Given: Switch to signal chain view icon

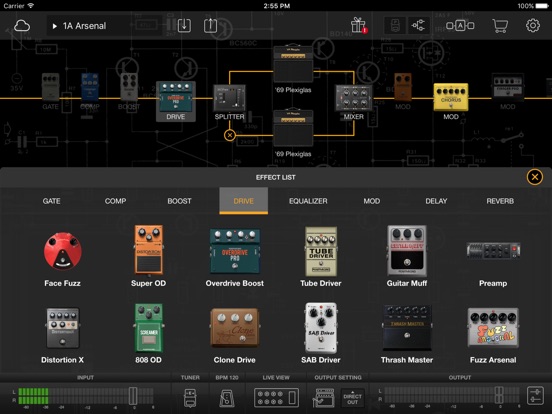Looking at the screenshot, I should pos(418,26).
